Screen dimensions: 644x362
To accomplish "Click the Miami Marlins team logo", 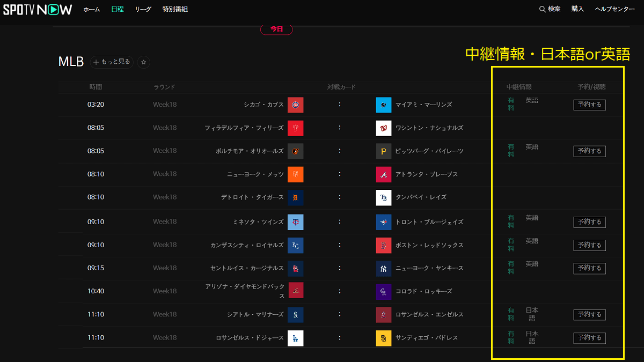I will point(384,105).
